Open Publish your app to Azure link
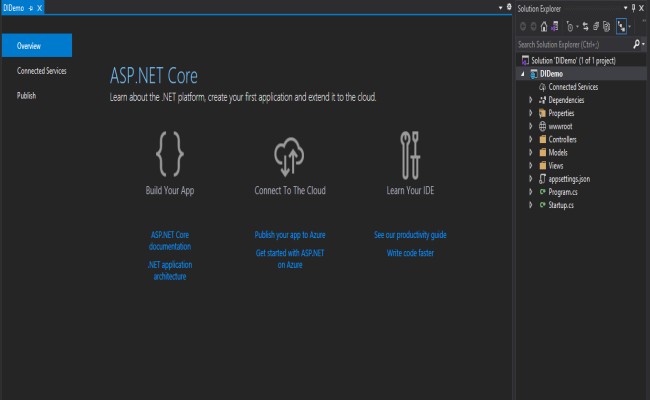The image size is (650, 400). pos(290,235)
